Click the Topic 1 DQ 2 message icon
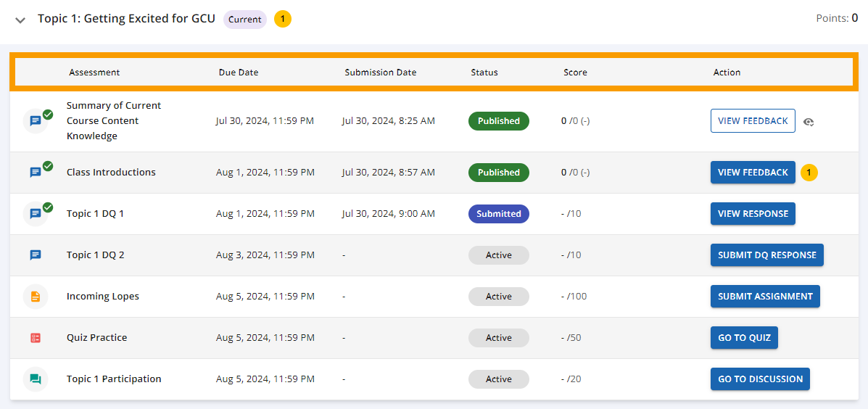 pos(36,255)
